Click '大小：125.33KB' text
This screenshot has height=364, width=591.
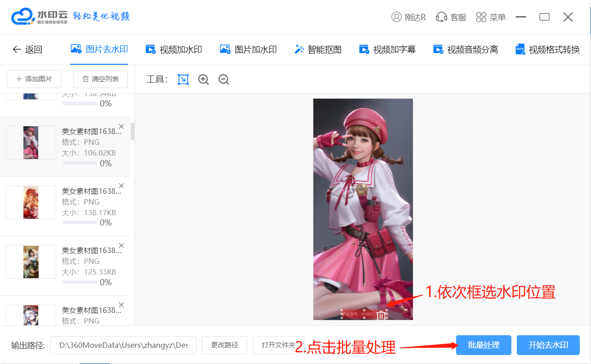pos(89,272)
